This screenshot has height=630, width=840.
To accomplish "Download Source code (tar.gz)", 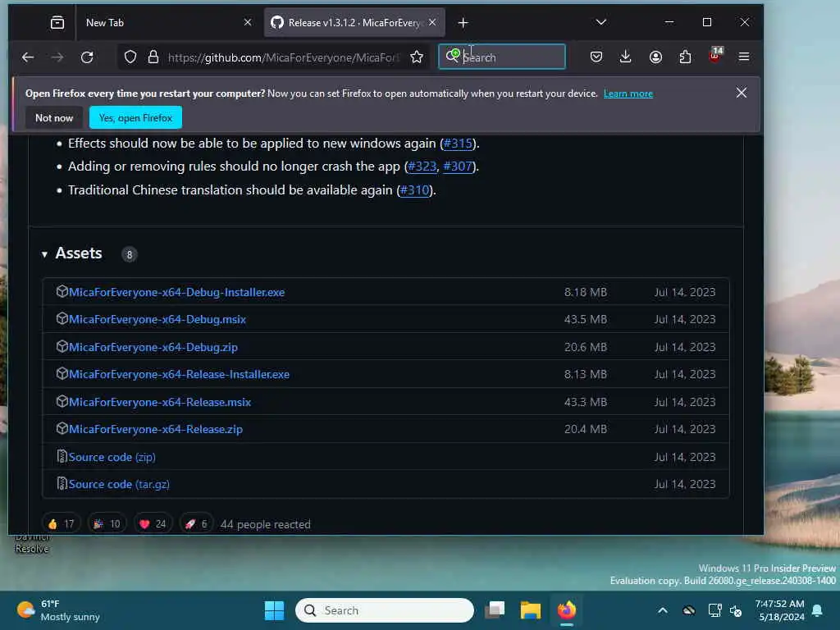I will click(x=119, y=484).
